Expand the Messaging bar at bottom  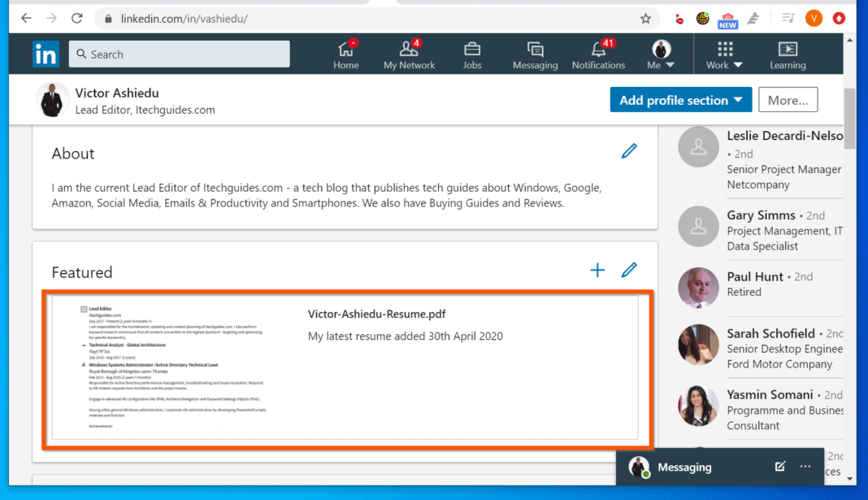tap(685, 467)
